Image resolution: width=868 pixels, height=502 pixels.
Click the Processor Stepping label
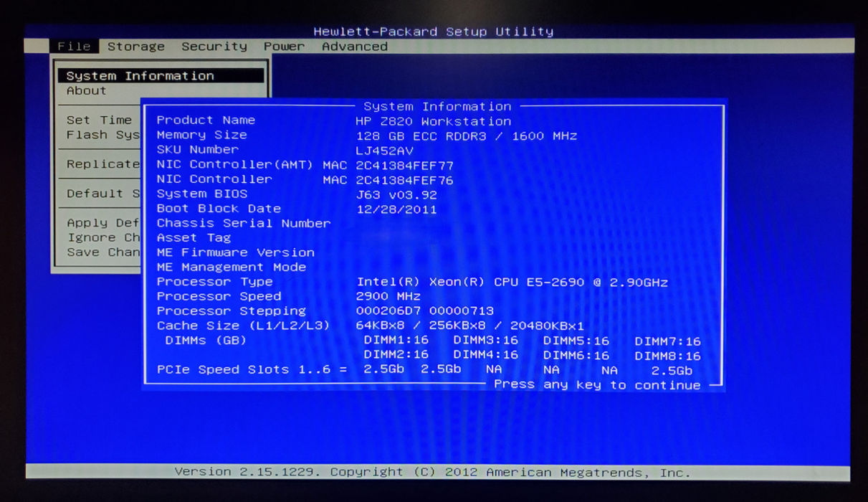tap(232, 311)
